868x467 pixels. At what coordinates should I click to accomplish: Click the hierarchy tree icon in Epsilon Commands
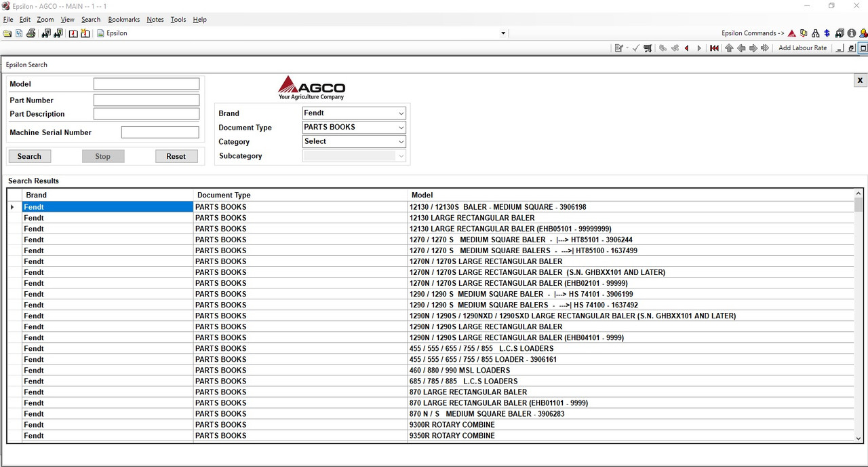815,33
